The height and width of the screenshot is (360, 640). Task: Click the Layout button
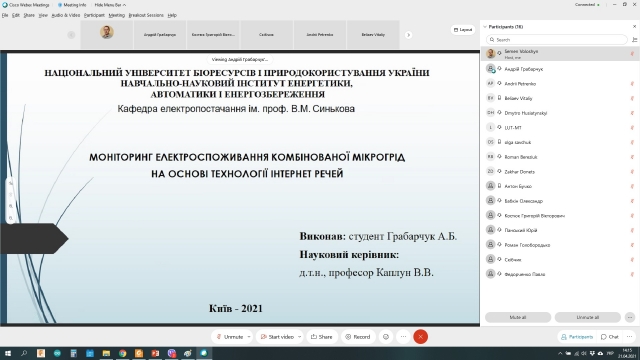[x=463, y=30]
